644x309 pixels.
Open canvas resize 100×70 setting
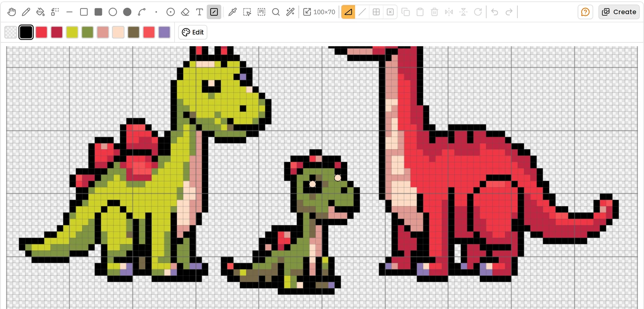click(x=319, y=12)
